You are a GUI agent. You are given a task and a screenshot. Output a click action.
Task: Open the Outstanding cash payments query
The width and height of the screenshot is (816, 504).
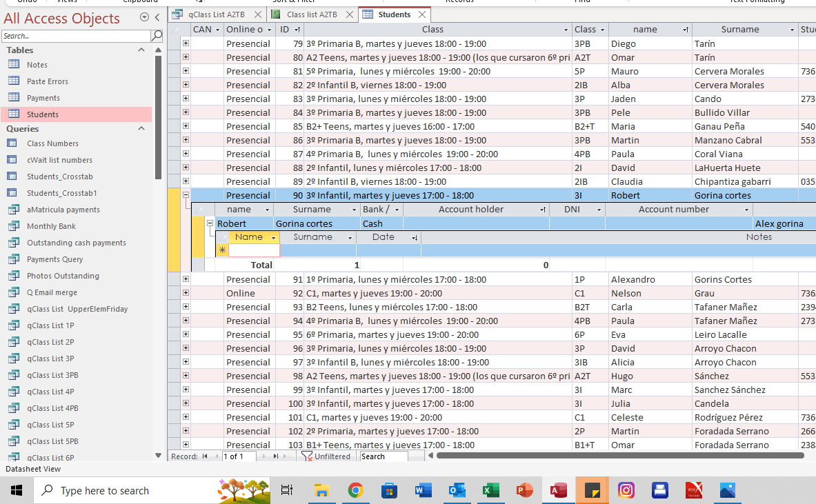77,243
